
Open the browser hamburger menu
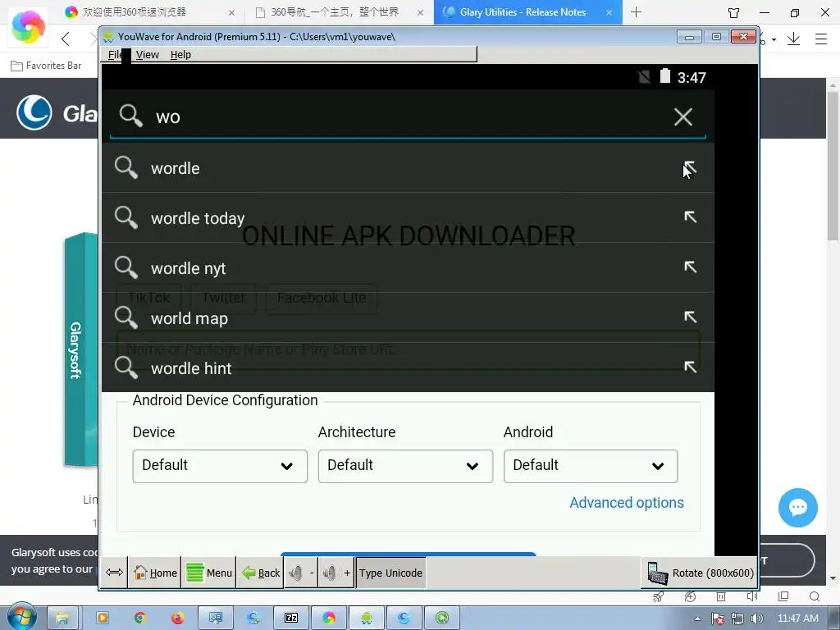[820, 39]
